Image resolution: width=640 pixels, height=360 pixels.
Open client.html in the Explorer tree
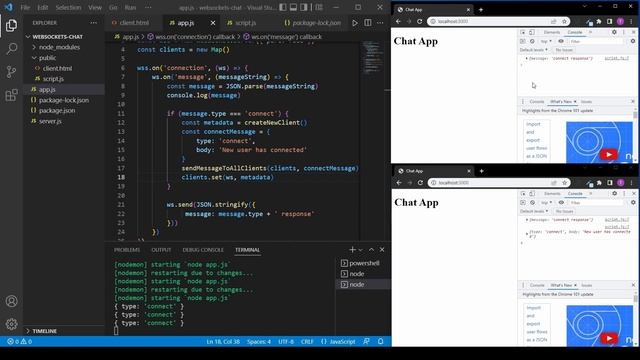click(x=57, y=69)
